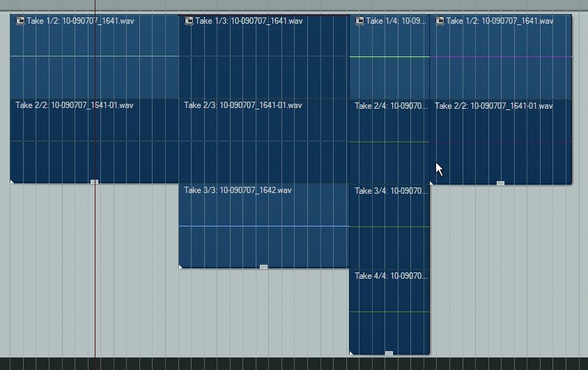Select the Take 2/3: 10-090707_1641-01.wav lane
The width and height of the screenshot is (588, 370).
263,141
